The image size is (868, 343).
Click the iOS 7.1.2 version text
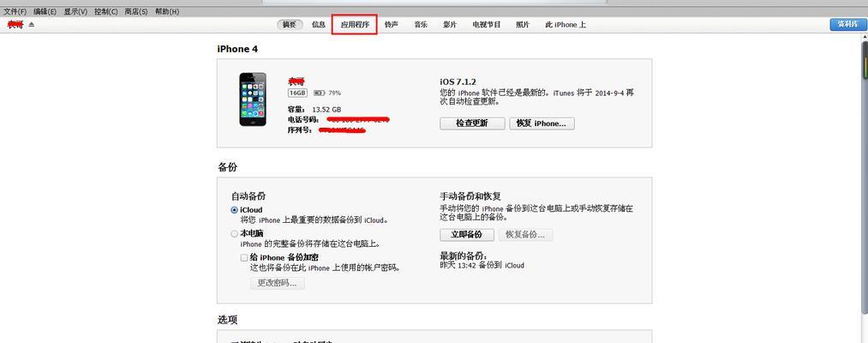point(458,81)
